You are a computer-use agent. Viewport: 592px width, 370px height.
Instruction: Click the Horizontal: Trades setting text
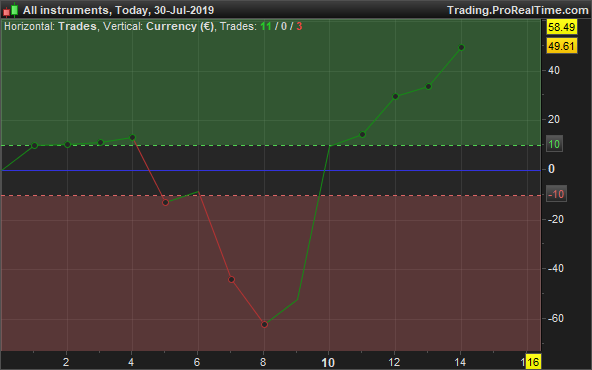coord(50,26)
